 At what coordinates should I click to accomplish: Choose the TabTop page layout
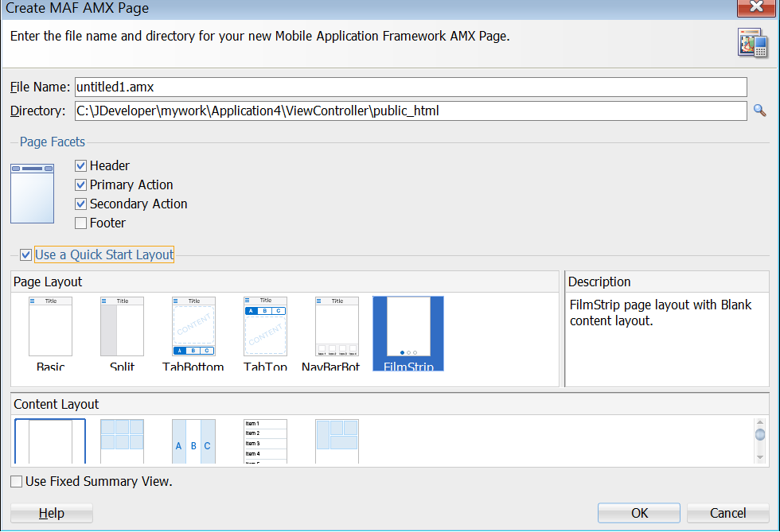pos(265,334)
